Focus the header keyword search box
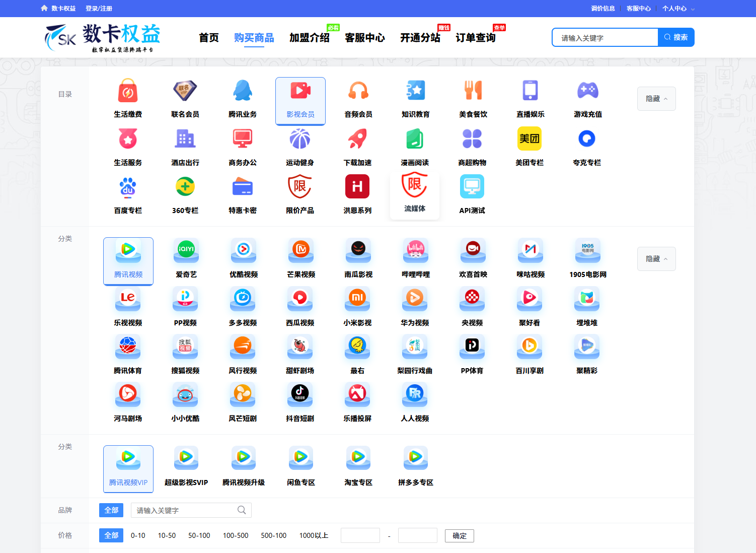This screenshot has width=756, height=553. coord(605,37)
